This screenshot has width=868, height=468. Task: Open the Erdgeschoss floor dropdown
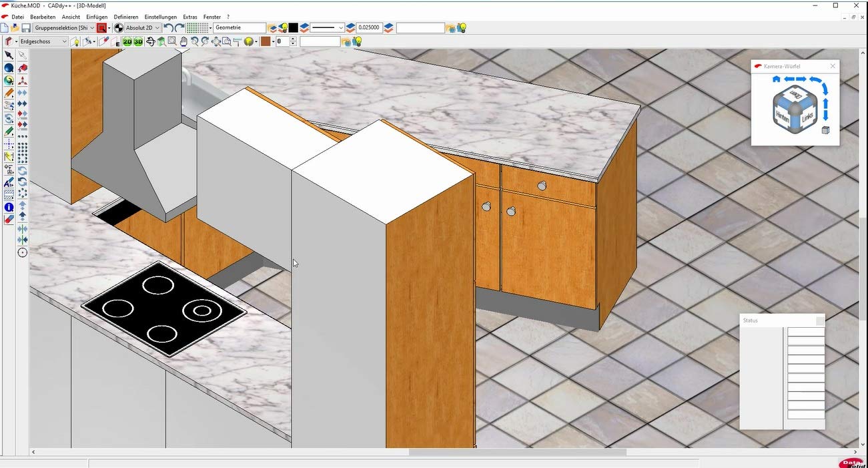[43, 41]
